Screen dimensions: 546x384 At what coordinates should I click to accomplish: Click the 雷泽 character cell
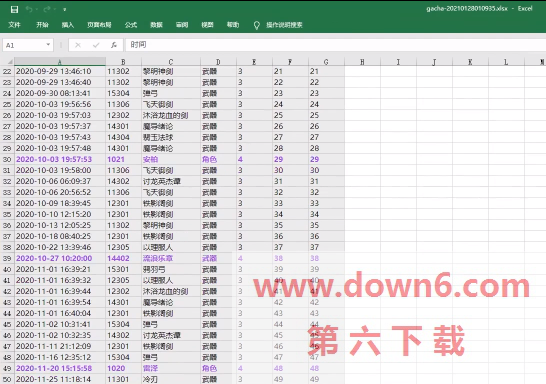point(171,368)
